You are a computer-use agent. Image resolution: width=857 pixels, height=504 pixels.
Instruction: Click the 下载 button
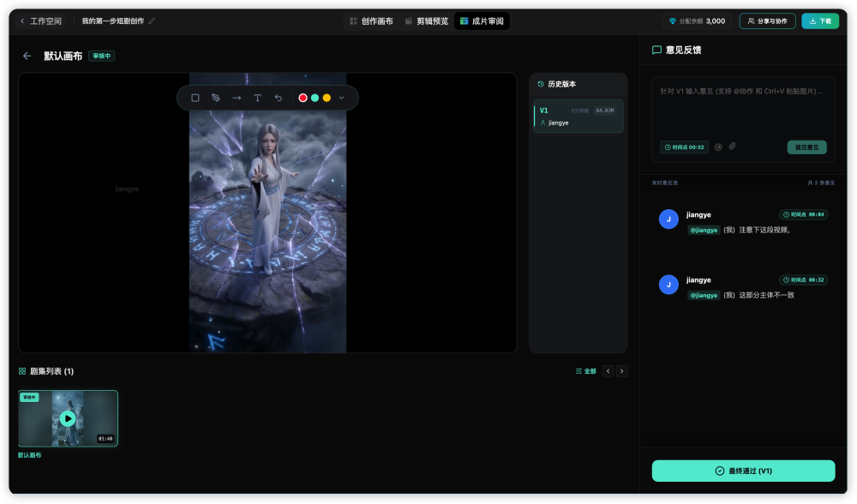point(820,21)
